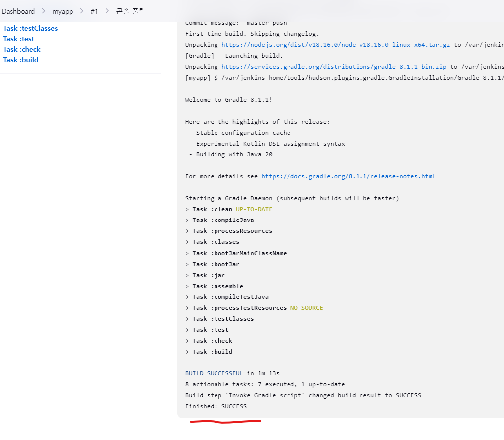The height and width of the screenshot is (440, 504).
Task: Open the nodejs.org node-v18.16.0 tarball link
Action: 336,45
